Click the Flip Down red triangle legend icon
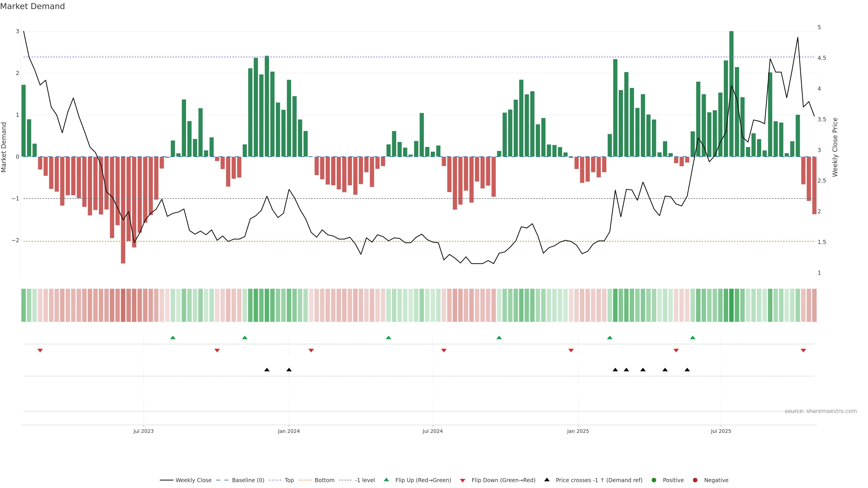The height and width of the screenshot is (488, 868). click(x=463, y=480)
